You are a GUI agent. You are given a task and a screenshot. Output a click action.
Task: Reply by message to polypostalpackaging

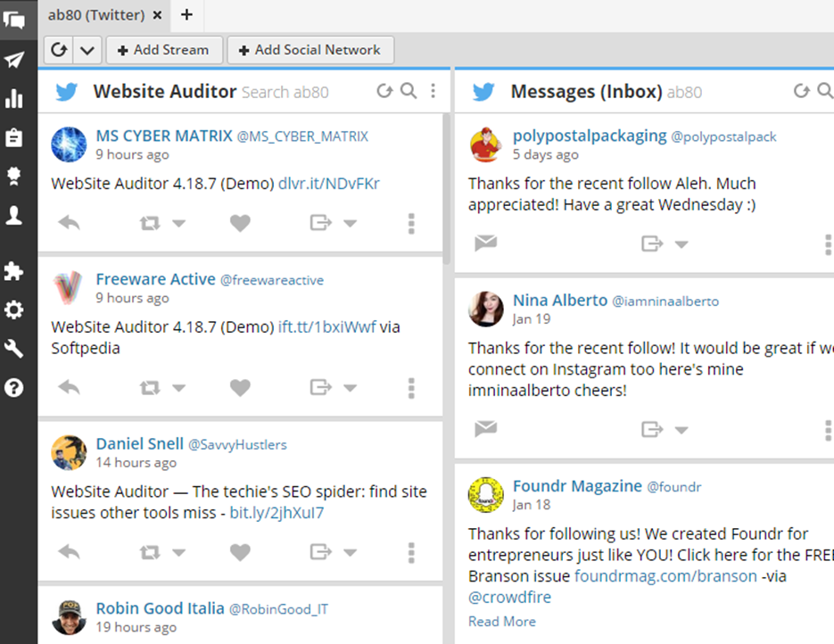click(485, 244)
